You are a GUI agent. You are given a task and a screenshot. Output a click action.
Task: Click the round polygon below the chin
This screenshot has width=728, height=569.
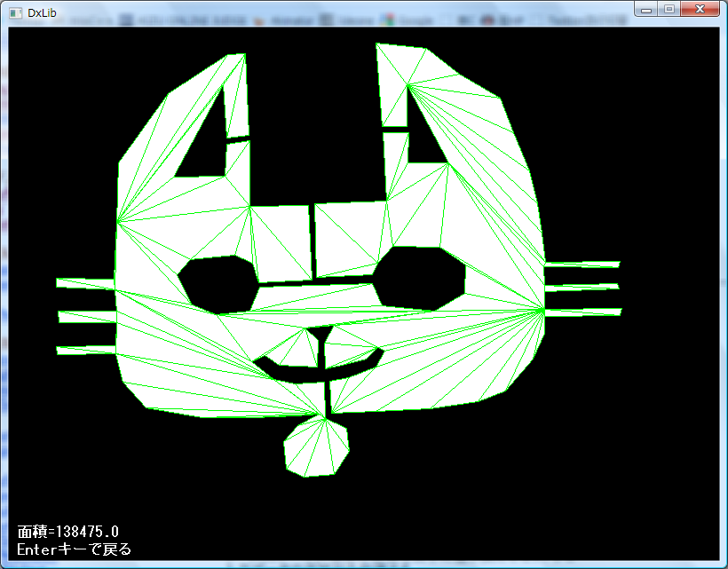[x=315, y=447]
